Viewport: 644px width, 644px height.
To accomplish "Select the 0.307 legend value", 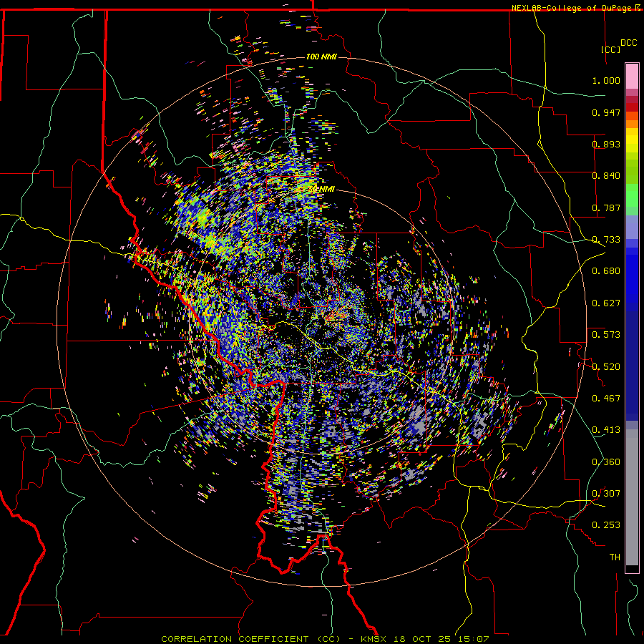I will coord(606,493).
